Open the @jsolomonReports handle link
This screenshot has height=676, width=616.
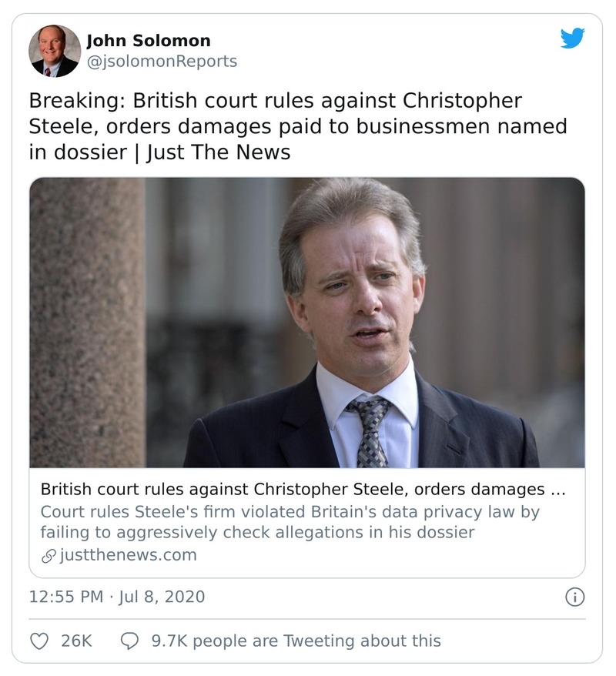click(162, 61)
